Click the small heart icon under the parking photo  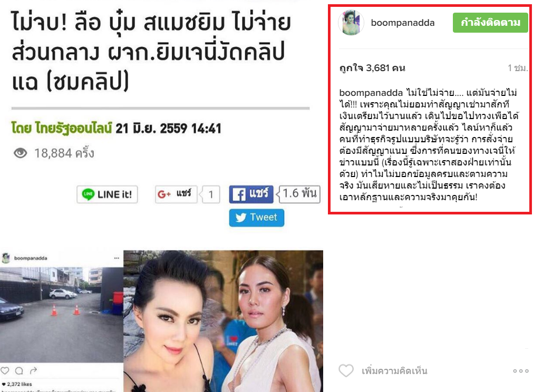pyautogui.click(x=5, y=370)
